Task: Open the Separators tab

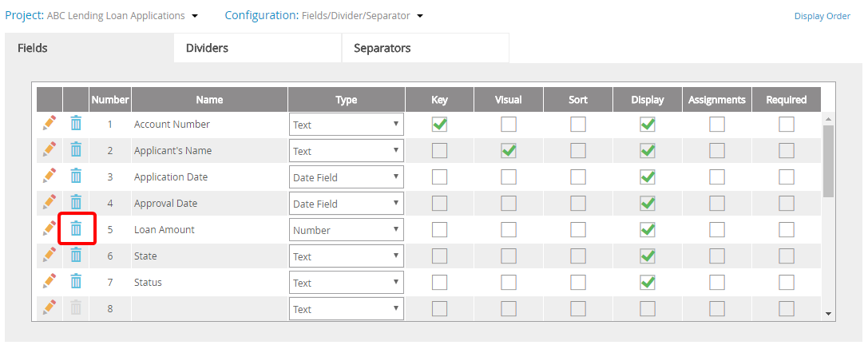Action: tap(425, 48)
